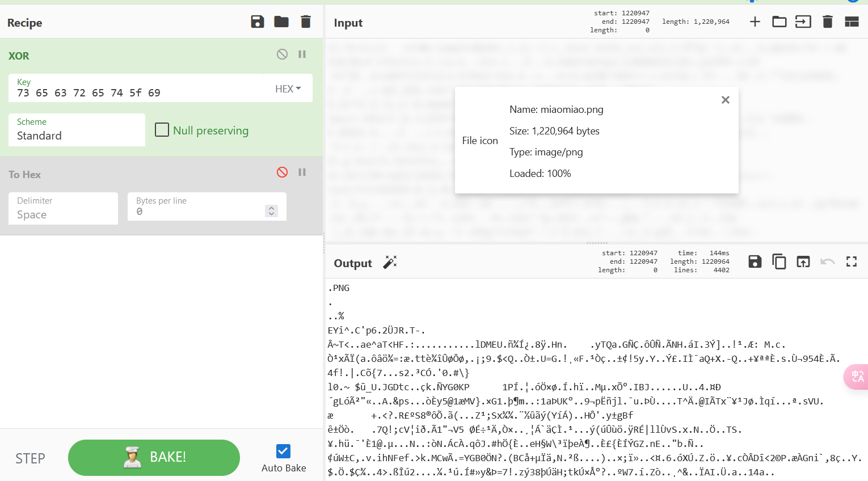Check the Null preserving checkbox

tap(162, 130)
